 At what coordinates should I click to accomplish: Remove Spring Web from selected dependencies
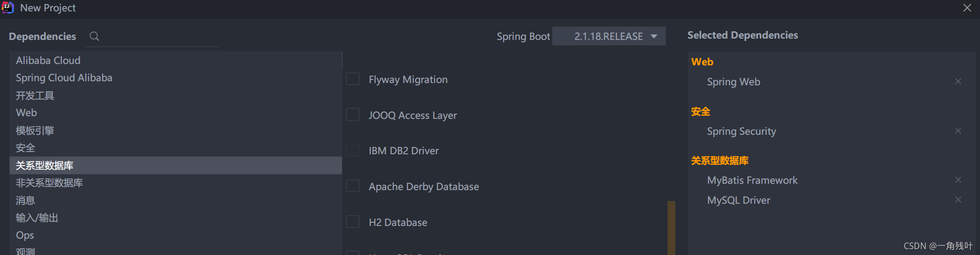[x=958, y=81]
